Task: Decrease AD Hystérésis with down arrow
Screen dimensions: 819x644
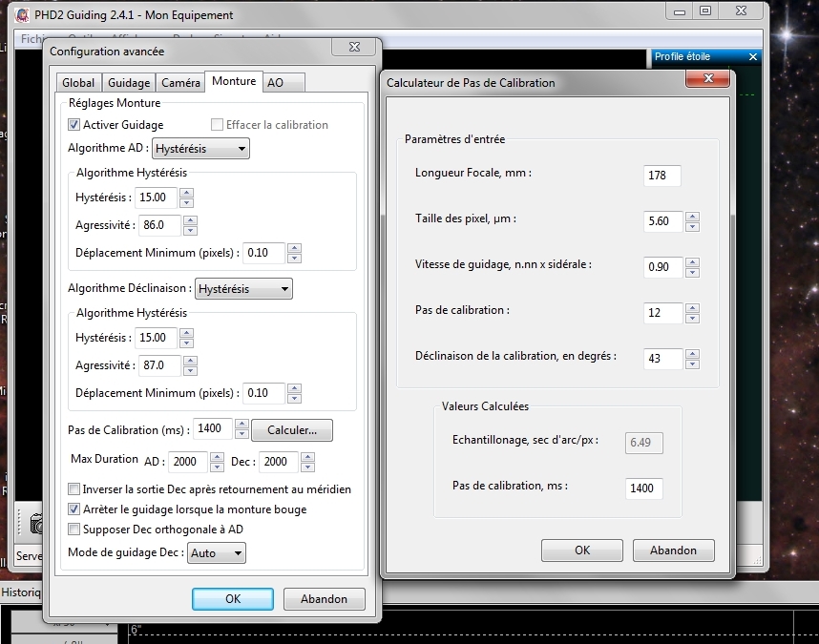Action: coord(186,202)
